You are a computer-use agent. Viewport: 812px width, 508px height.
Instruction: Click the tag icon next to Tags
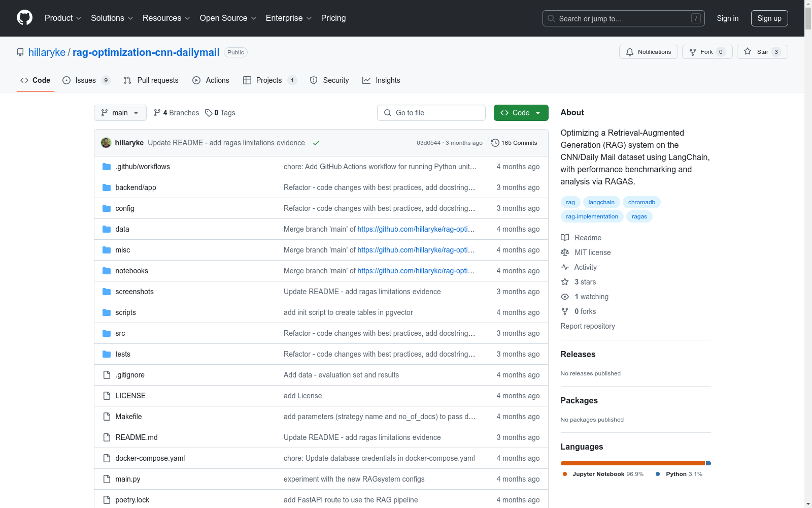209,113
